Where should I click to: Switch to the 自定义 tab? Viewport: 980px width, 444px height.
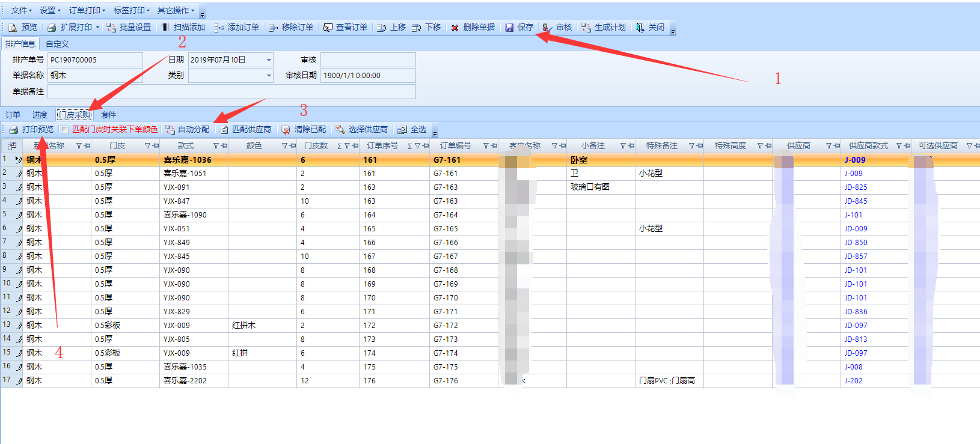coord(57,44)
